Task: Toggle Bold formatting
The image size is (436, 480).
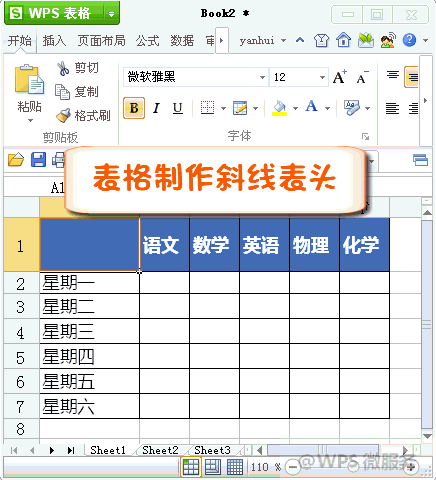Action: pyautogui.click(x=134, y=108)
